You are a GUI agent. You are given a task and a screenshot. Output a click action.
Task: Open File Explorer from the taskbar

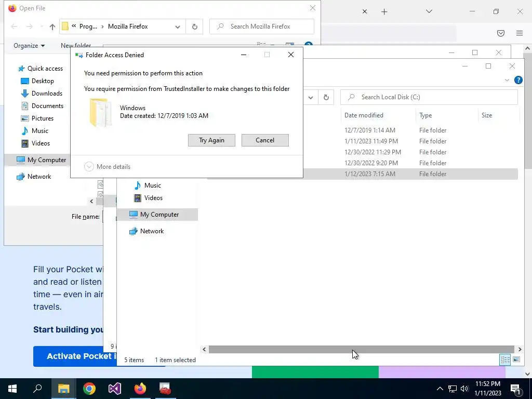pos(63,389)
